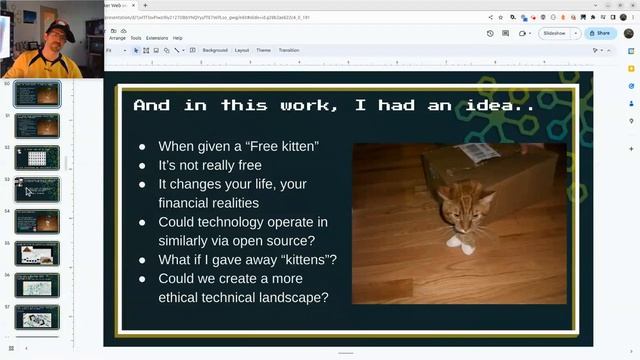
Task: Select the line tool icon
Action: (x=177, y=50)
